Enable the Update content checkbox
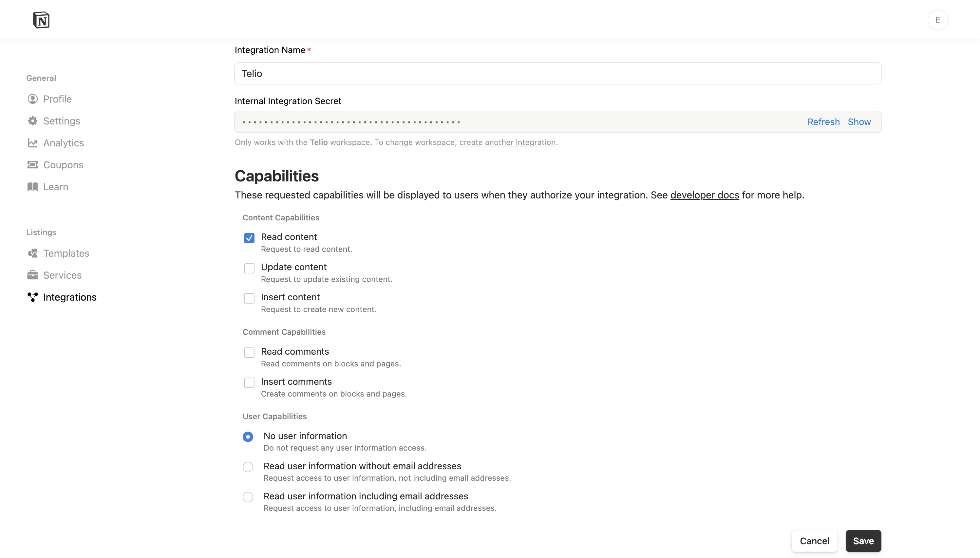This screenshot has width=980, height=558. coord(249,268)
